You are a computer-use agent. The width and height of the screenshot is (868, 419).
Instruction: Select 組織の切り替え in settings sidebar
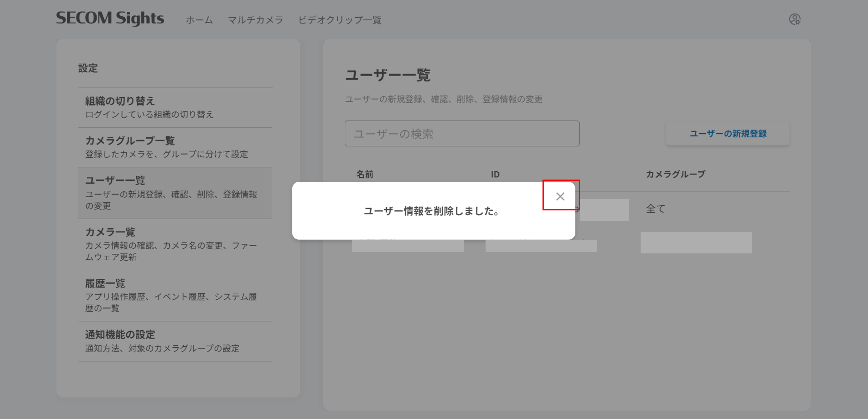[x=175, y=108]
